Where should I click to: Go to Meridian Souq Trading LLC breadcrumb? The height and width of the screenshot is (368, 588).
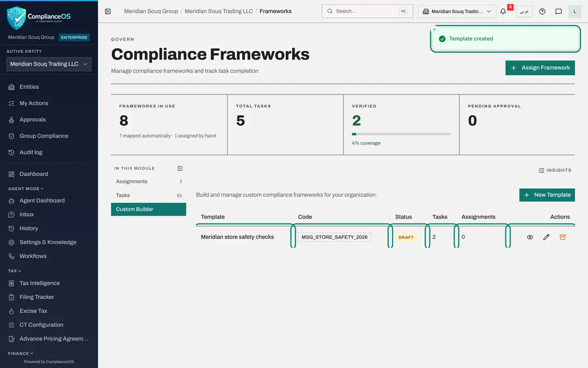tap(219, 11)
